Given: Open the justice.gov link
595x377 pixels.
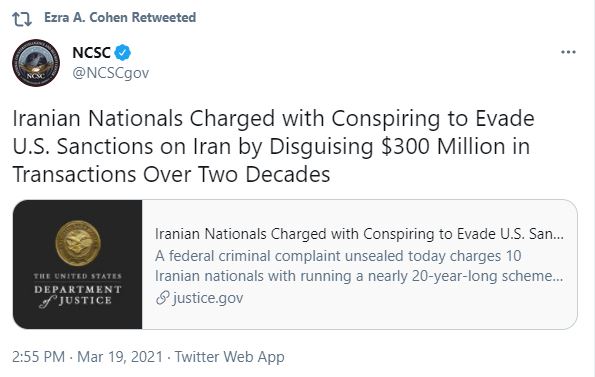Looking at the screenshot, I should coord(208,298).
